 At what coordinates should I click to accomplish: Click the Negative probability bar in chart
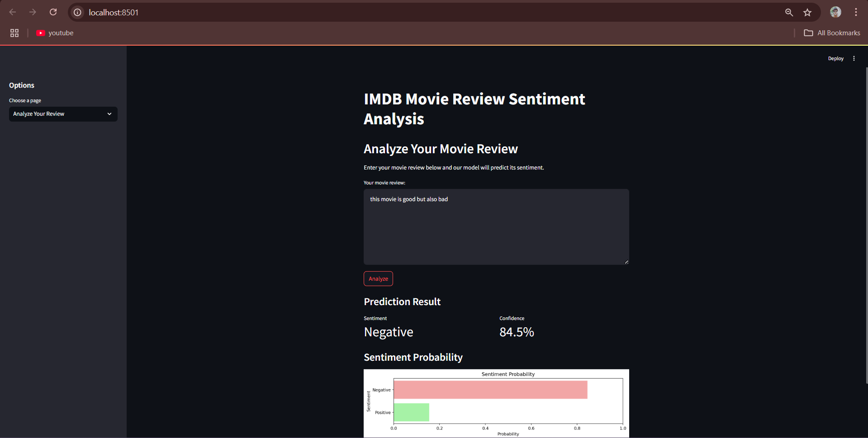pyautogui.click(x=490, y=389)
